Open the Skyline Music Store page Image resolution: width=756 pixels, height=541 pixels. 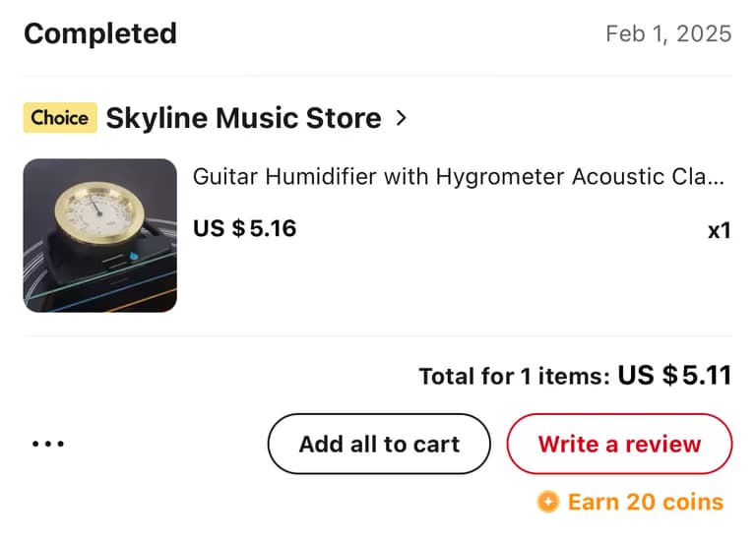pyautogui.click(x=243, y=119)
